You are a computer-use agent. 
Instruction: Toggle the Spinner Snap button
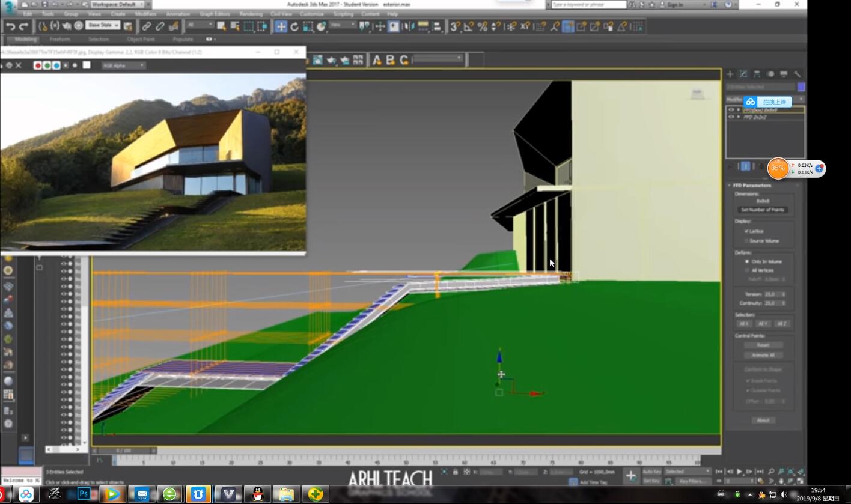coord(496,26)
